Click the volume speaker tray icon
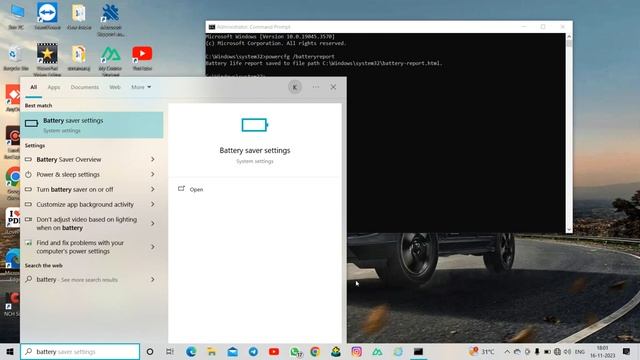The height and width of the screenshot is (360, 640). 567,351
